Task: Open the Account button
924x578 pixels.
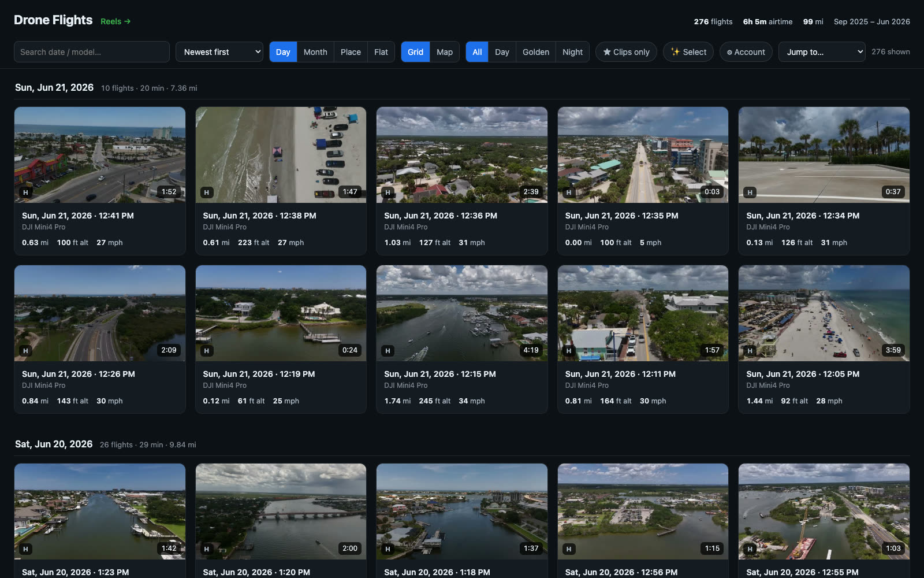Action: (x=746, y=52)
